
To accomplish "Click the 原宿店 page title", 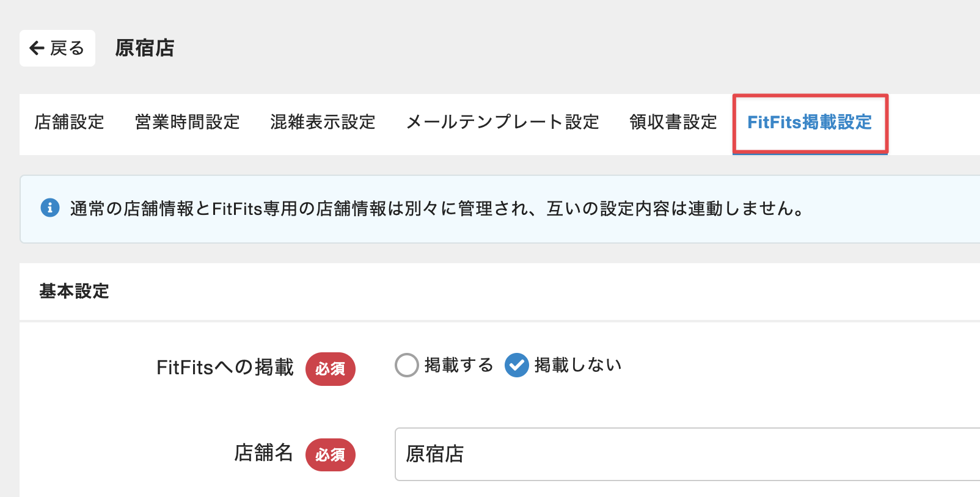I will (x=145, y=48).
